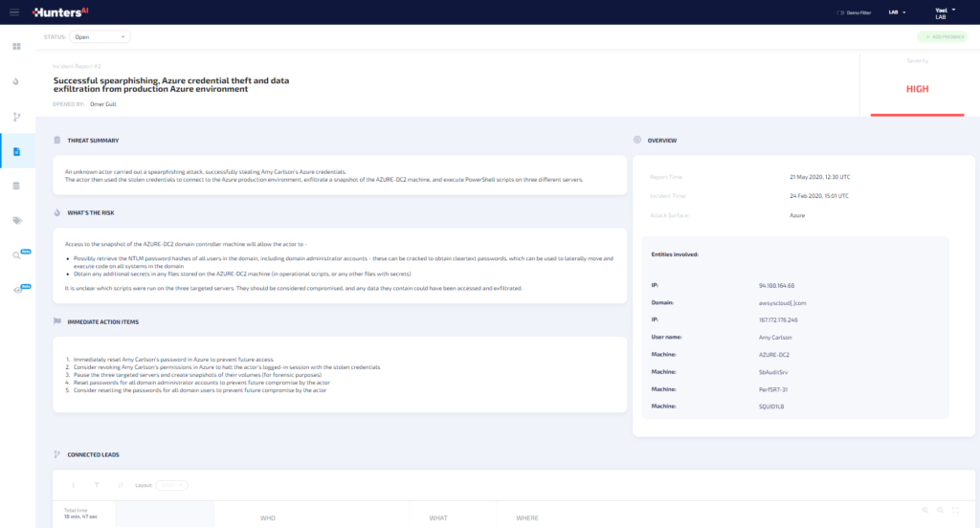Open the Yael user account menu
The width and height of the screenshot is (980, 528).
(x=945, y=13)
